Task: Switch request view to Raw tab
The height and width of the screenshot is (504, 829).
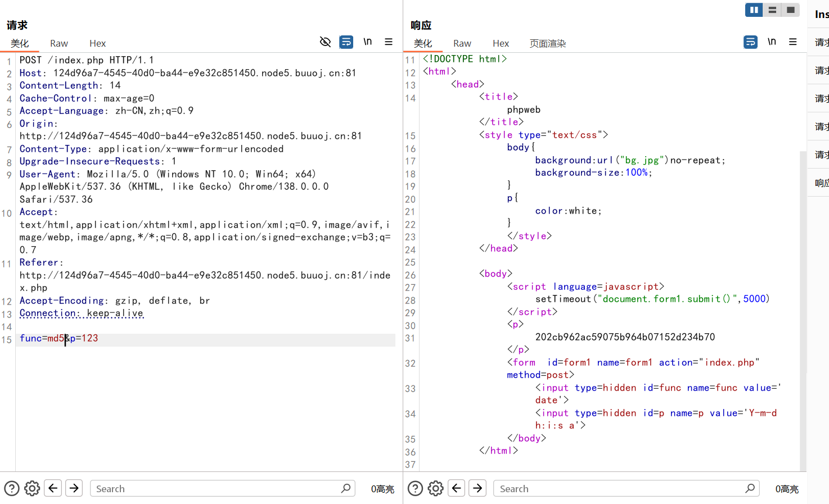Action: pos(59,43)
